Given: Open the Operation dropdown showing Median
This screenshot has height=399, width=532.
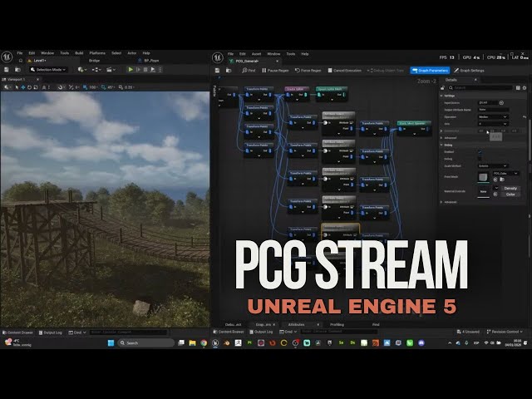Looking at the screenshot, I should 493,116.
